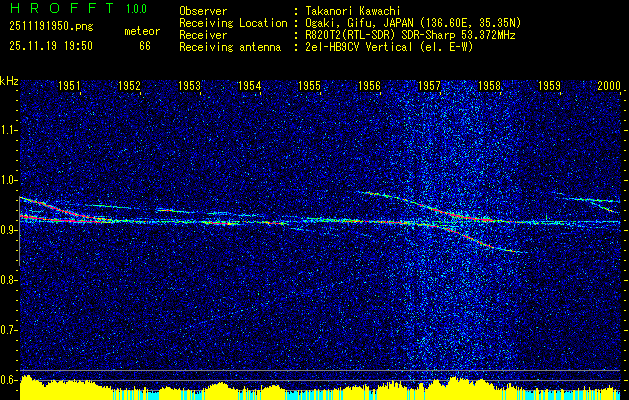Click the HROFFT program title

(62, 8)
